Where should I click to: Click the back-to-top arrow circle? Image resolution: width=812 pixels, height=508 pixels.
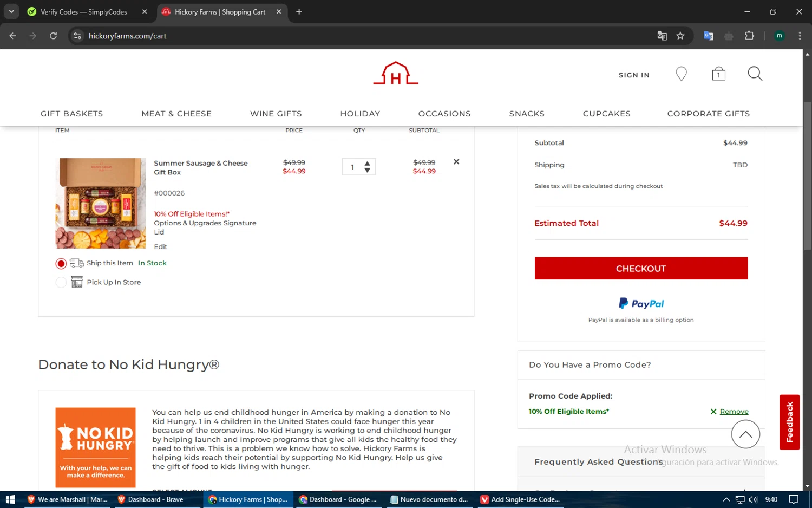[745, 434]
